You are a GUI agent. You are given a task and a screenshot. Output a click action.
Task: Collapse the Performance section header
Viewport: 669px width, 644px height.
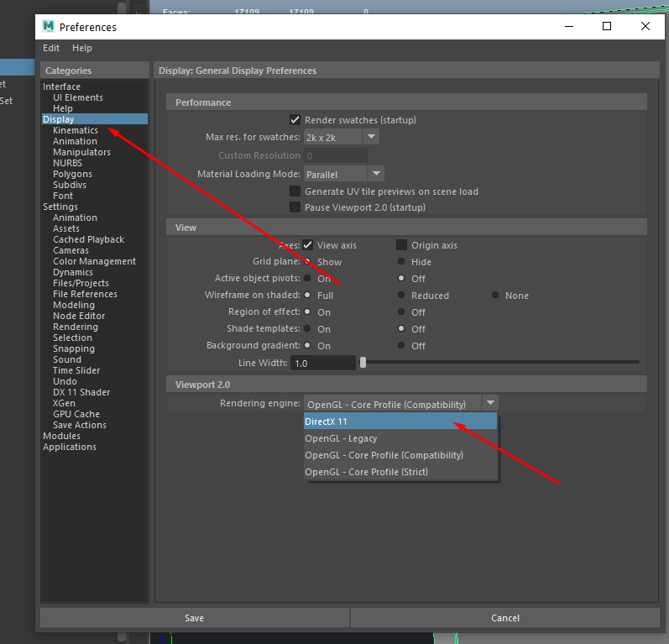click(406, 102)
